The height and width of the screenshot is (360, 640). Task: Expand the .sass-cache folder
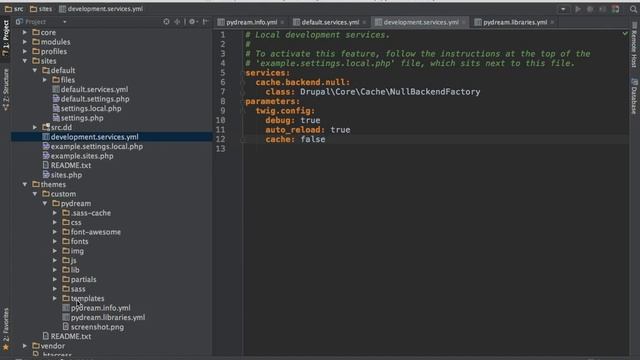[55, 213]
